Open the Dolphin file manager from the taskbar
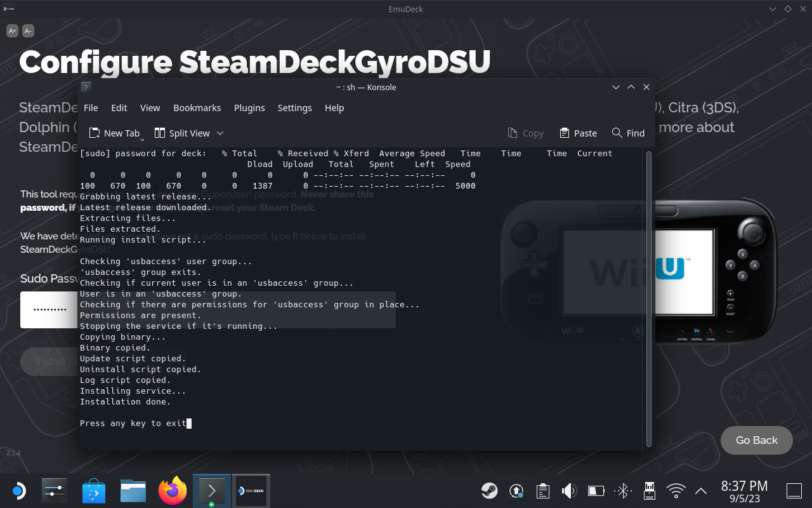This screenshot has width=812, height=508. 133,491
